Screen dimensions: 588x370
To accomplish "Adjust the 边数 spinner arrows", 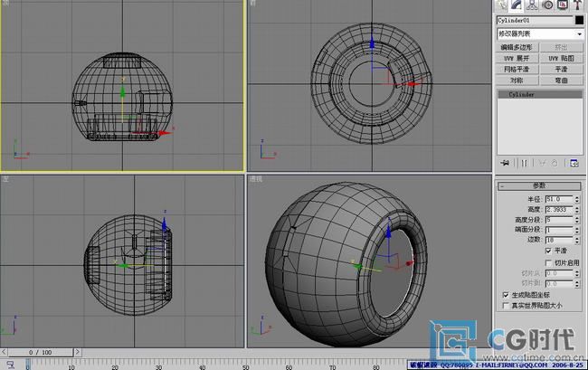I will (577, 240).
